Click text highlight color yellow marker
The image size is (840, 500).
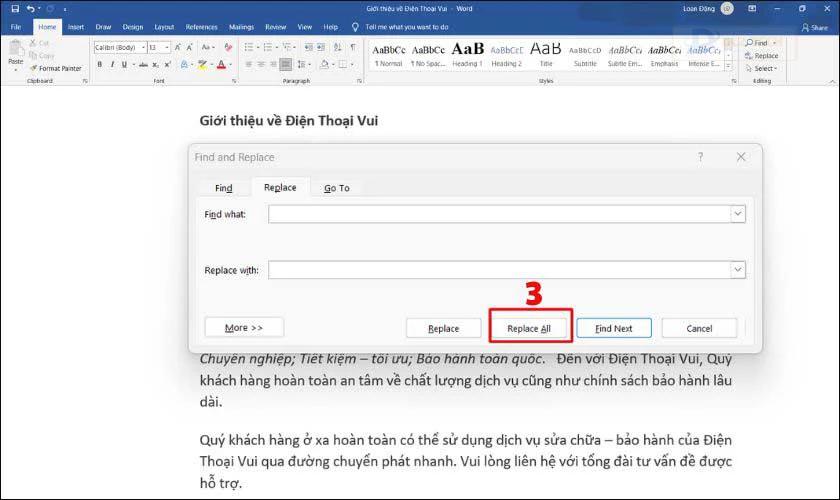[x=202, y=64]
